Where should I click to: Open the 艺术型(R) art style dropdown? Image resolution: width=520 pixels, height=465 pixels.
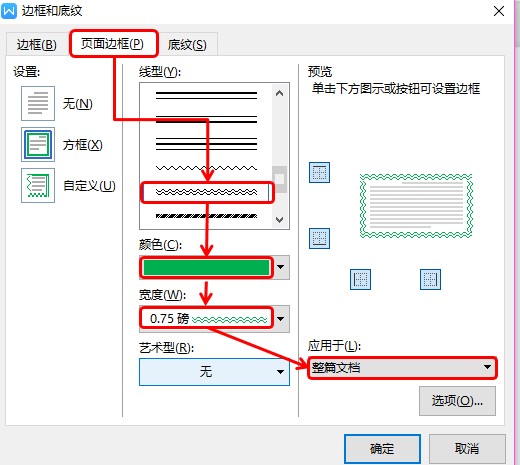(214, 372)
